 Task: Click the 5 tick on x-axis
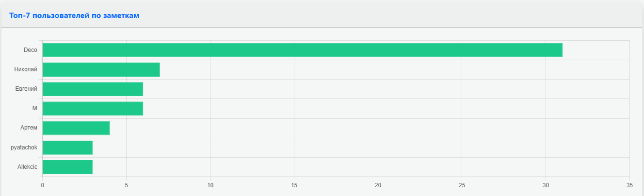point(127,185)
